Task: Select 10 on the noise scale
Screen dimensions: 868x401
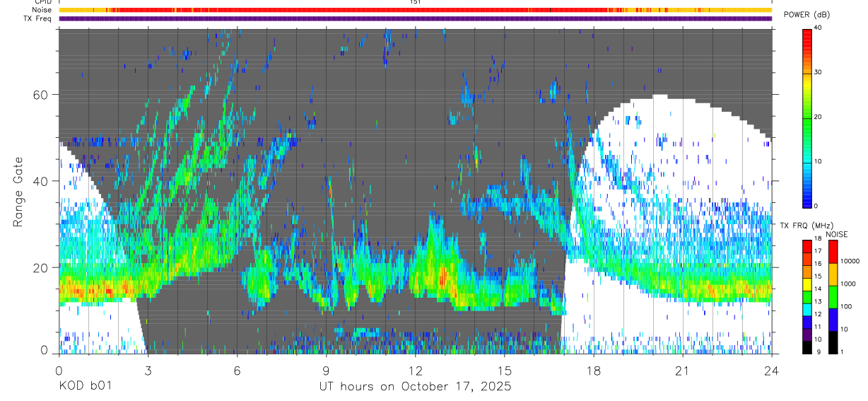Action: [845, 329]
